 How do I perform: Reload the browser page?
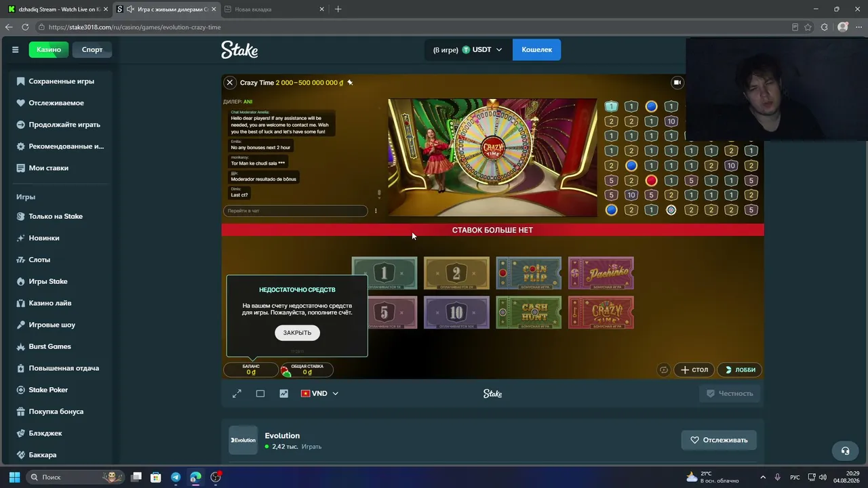25,27
